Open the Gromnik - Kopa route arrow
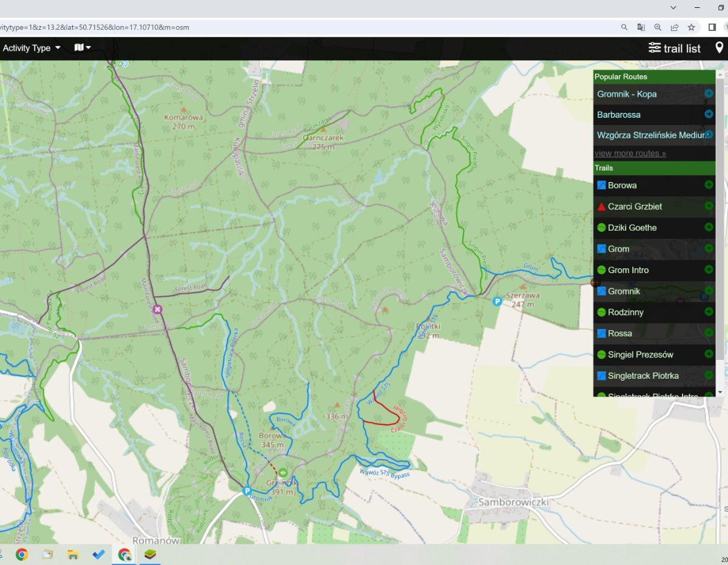The width and height of the screenshot is (728, 565). [708, 94]
